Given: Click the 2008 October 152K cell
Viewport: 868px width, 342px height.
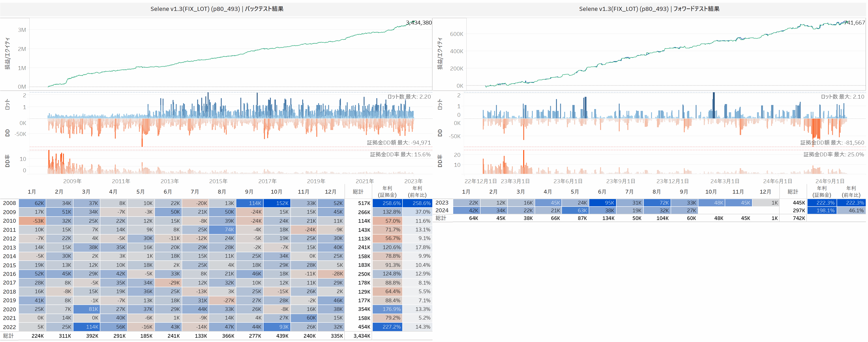Looking at the screenshot, I should click(x=277, y=203).
